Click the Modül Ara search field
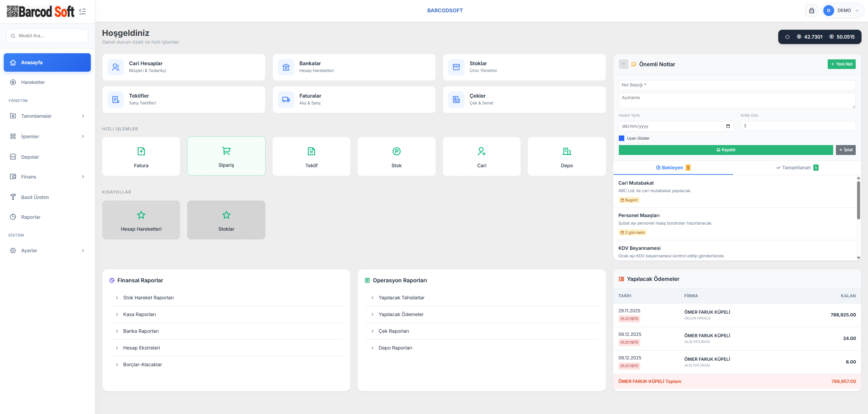Screen dimensions: 868x414 (x=48, y=36)
